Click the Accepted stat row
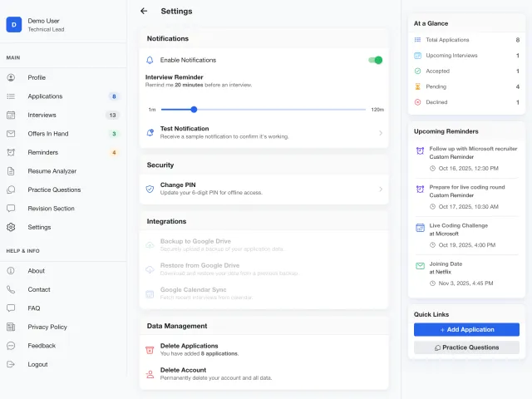Screen dimensions: 532x399 coord(466,71)
